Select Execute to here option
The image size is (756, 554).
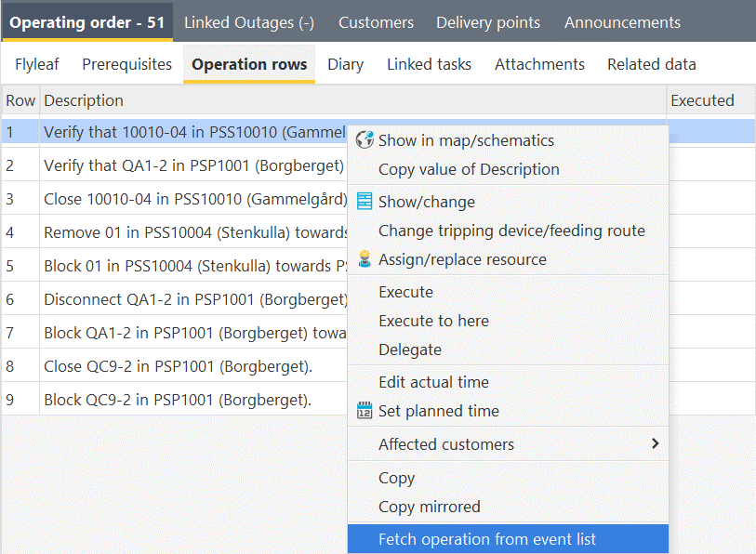(x=433, y=321)
